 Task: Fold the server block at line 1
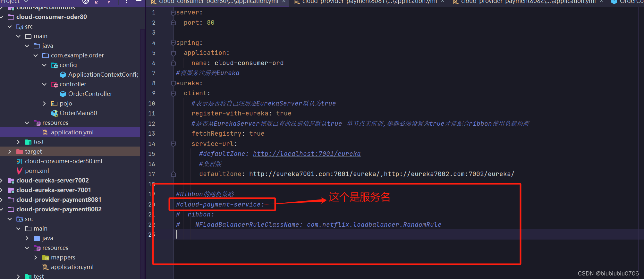coord(174,13)
